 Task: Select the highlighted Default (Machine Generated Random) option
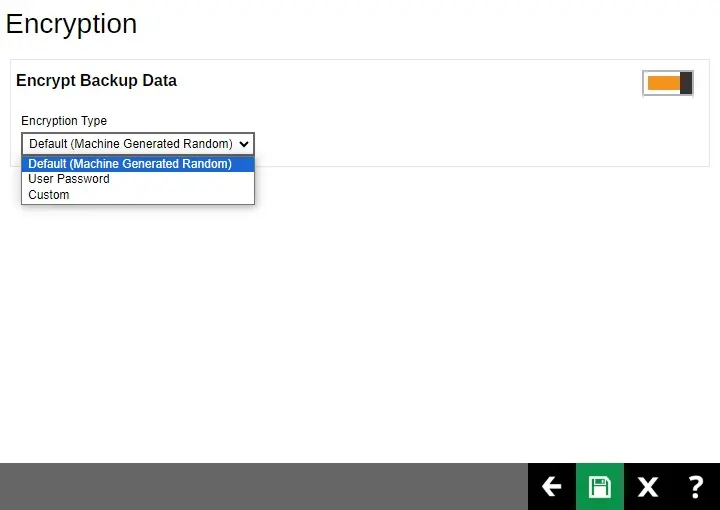[130, 164]
